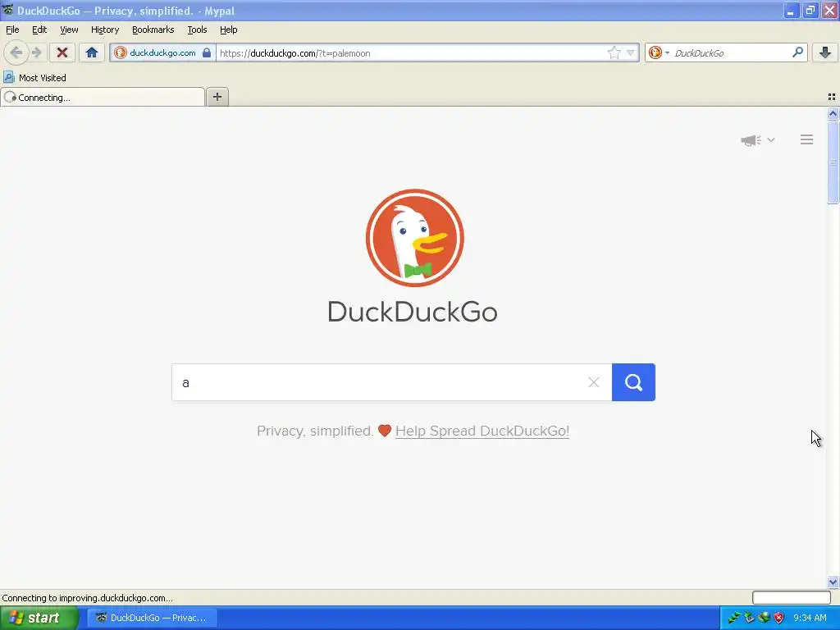The width and height of the screenshot is (840, 630).
Task: Open the History menu
Action: 105,30
